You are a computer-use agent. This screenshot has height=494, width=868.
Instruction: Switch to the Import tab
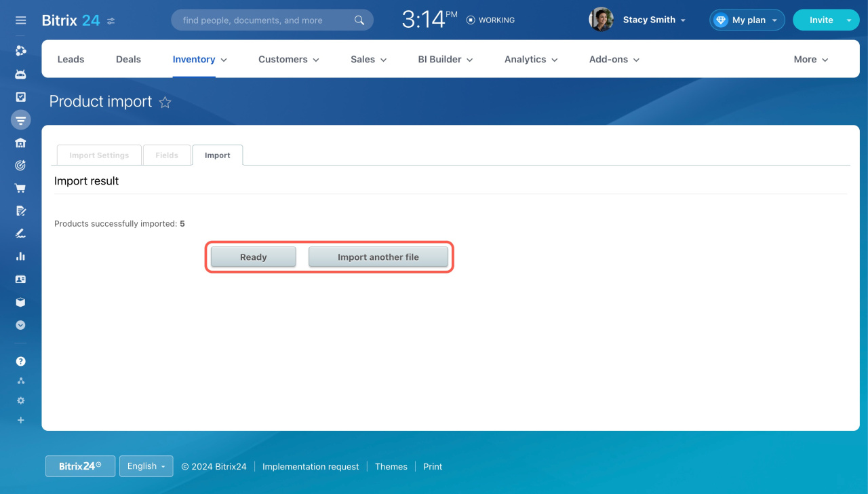coord(217,155)
